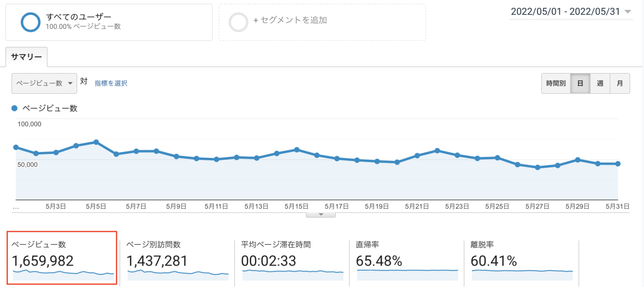
Task: Select the ページ別訪問数 metric card
Action: [x=177, y=263]
